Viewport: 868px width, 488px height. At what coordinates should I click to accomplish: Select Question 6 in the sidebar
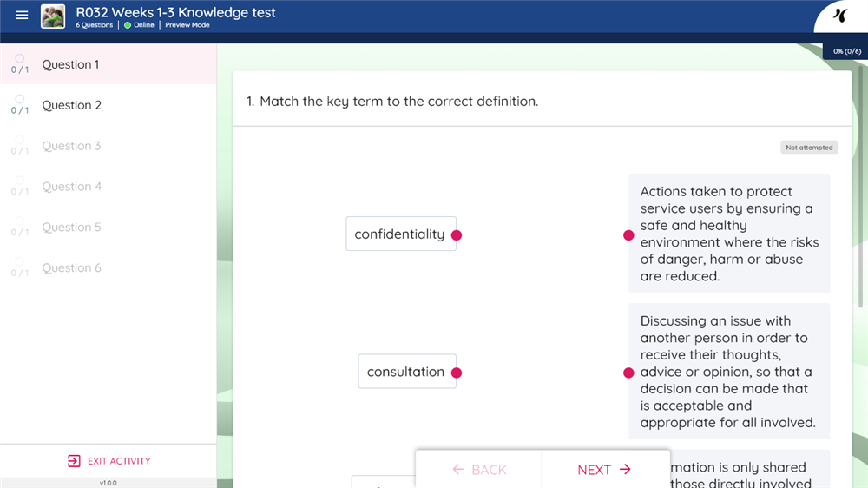click(x=108, y=268)
